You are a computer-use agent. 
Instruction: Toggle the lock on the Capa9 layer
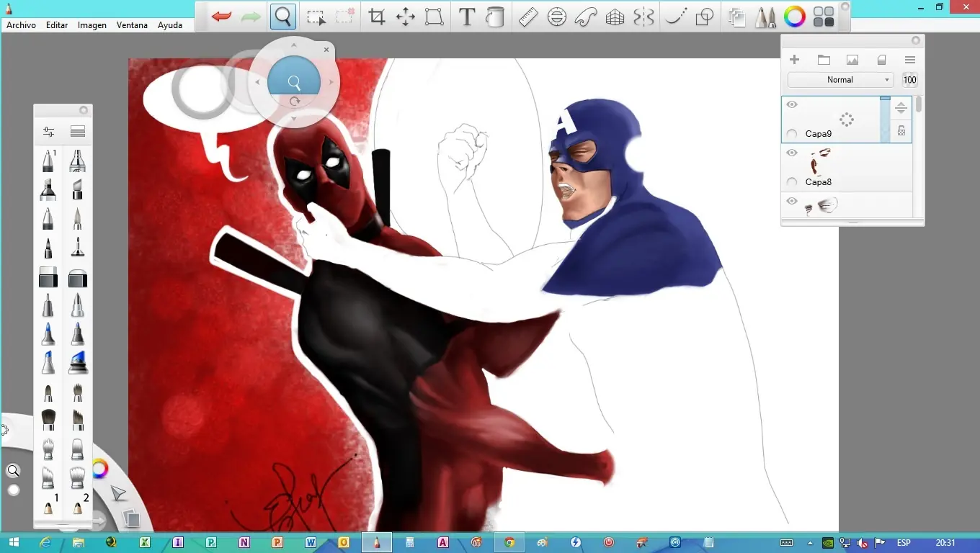(x=901, y=131)
